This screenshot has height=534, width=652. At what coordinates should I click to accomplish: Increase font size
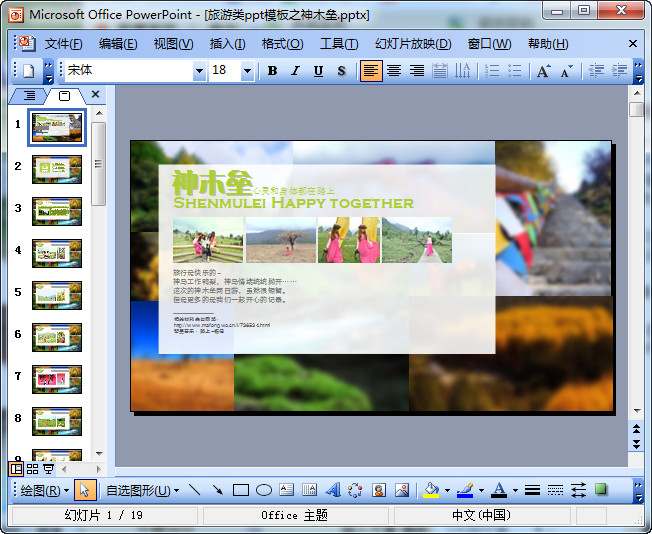pyautogui.click(x=543, y=71)
